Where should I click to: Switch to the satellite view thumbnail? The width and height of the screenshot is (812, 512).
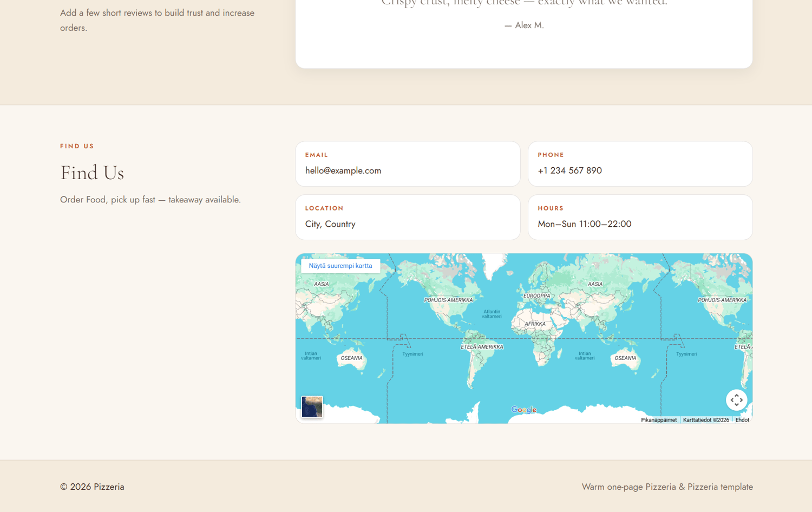[x=312, y=407]
